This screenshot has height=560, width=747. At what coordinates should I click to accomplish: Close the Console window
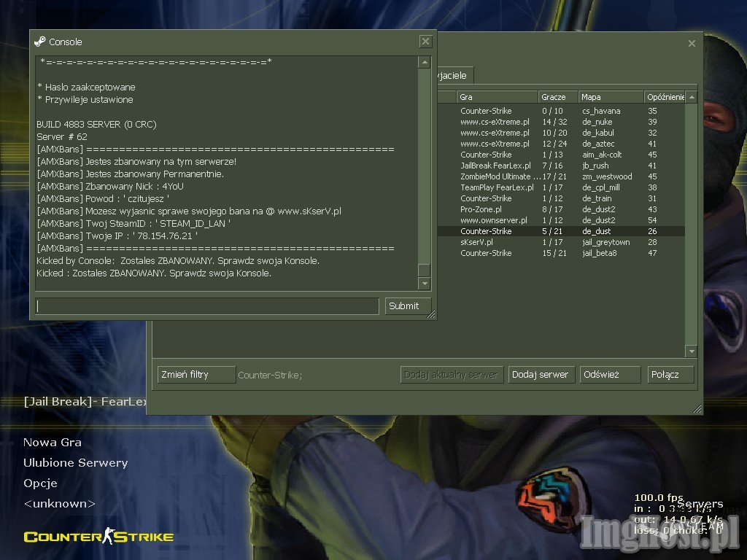click(x=425, y=42)
